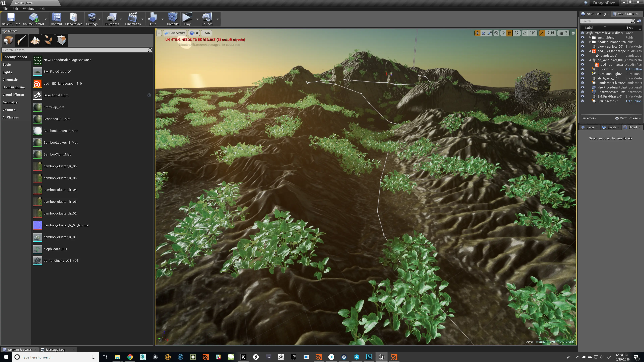Image resolution: width=644 pixels, height=362 pixels.
Task: Maximize or restore the viewport icon
Action: click(x=573, y=33)
